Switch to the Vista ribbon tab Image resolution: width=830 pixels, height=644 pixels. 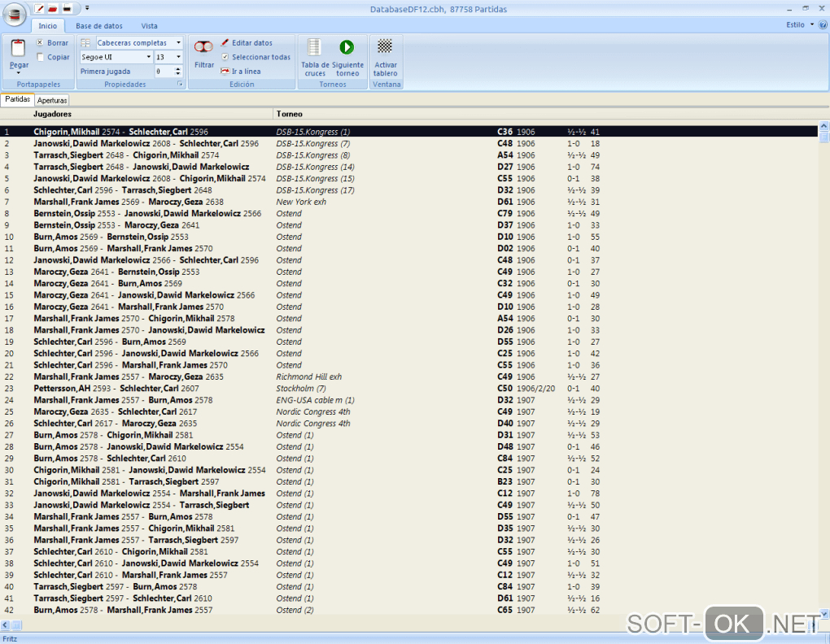pyautogui.click(x=149, y=26)
